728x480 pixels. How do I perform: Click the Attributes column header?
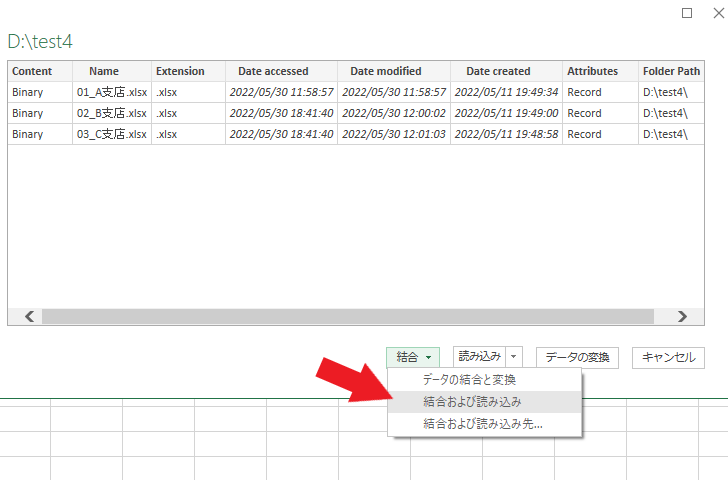point(600,71)
